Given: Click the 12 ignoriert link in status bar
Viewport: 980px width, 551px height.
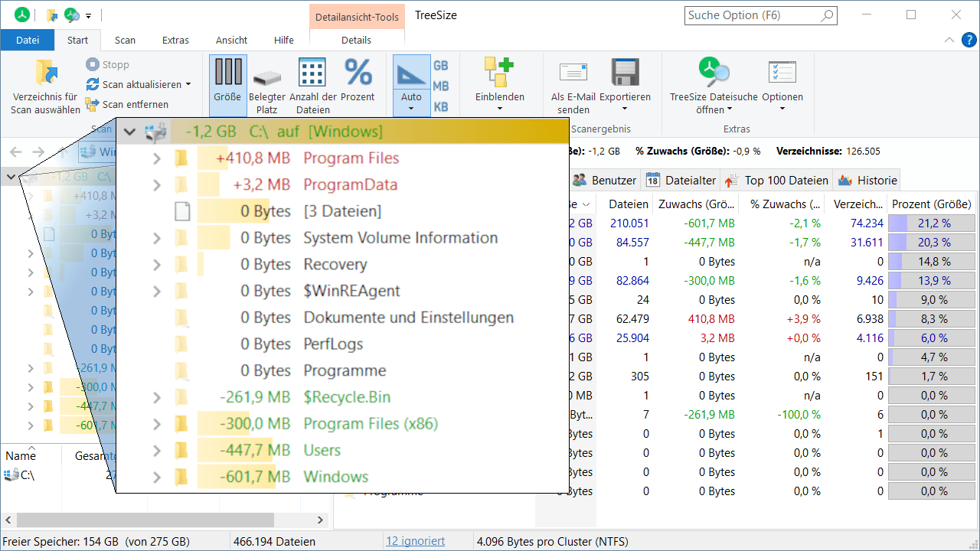Looking at the screenshot, I should (x=415, y=541).
